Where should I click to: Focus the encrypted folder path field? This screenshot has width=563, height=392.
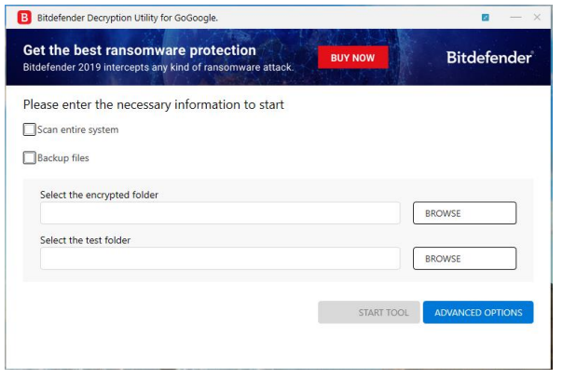(x=220, y=213)
